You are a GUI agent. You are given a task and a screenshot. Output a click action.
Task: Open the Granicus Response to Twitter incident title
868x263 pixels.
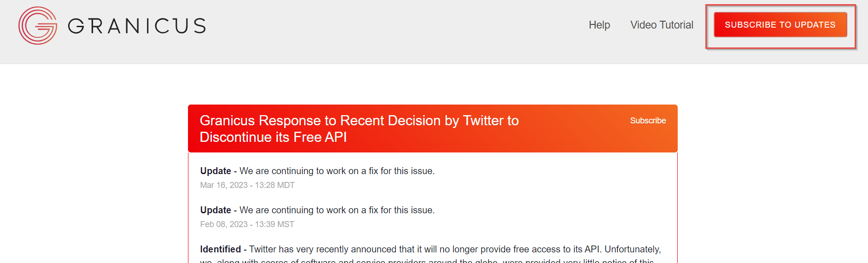click(359, 121)
